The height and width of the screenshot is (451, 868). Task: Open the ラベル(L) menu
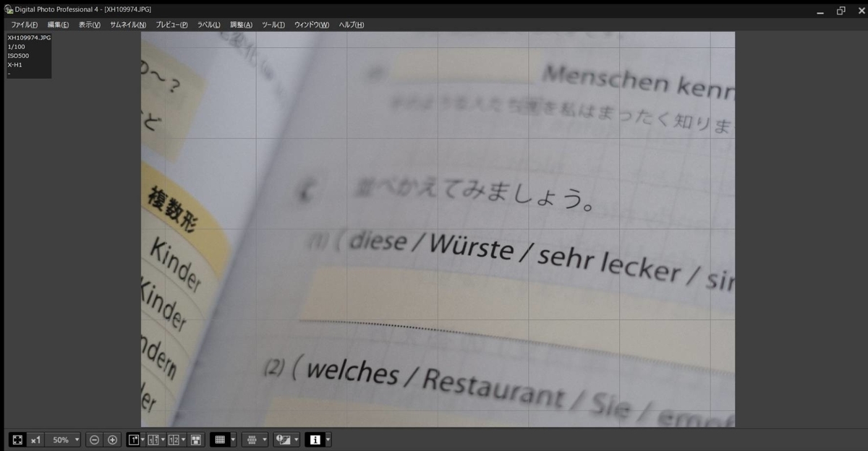(209, 25)
